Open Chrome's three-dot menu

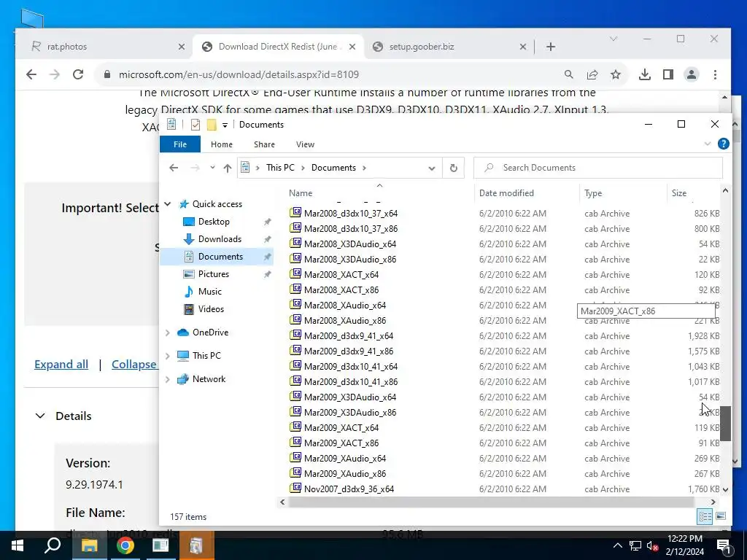click(715, 74)
